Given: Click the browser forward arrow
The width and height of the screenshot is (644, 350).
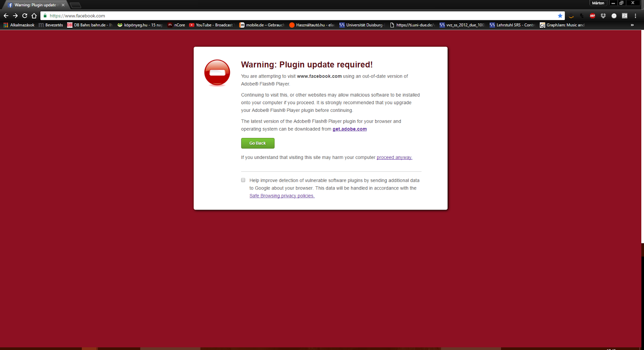Looking at the screenshot, I should click(15, 16).
